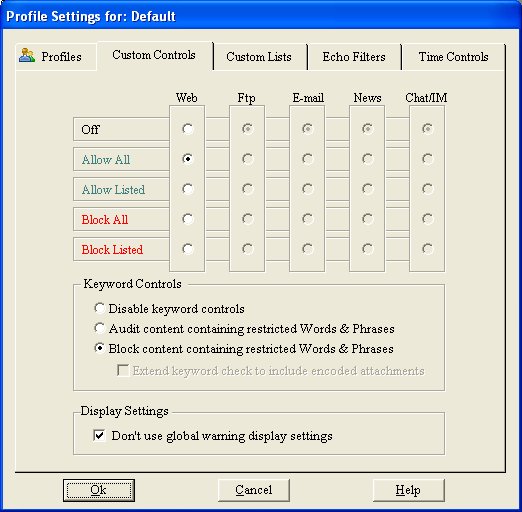Click the Ftp column header

tap(247, 98)
